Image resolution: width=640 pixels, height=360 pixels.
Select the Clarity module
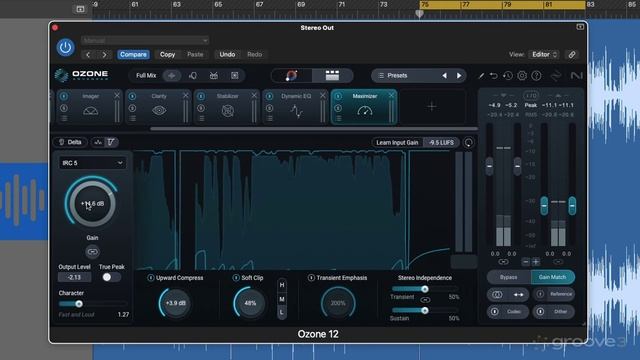[159, 107]
